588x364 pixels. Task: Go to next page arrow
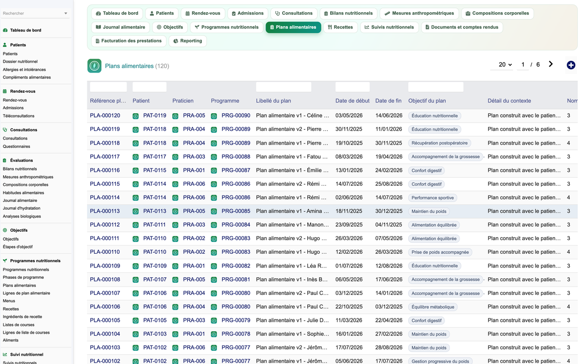click(x=551, y=64)
